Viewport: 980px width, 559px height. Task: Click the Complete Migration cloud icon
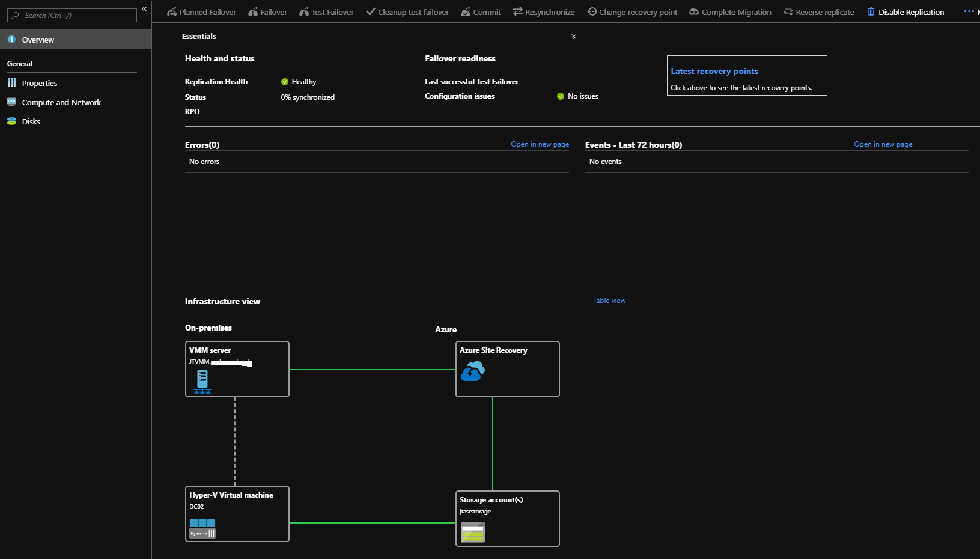(x=693, y=11)
